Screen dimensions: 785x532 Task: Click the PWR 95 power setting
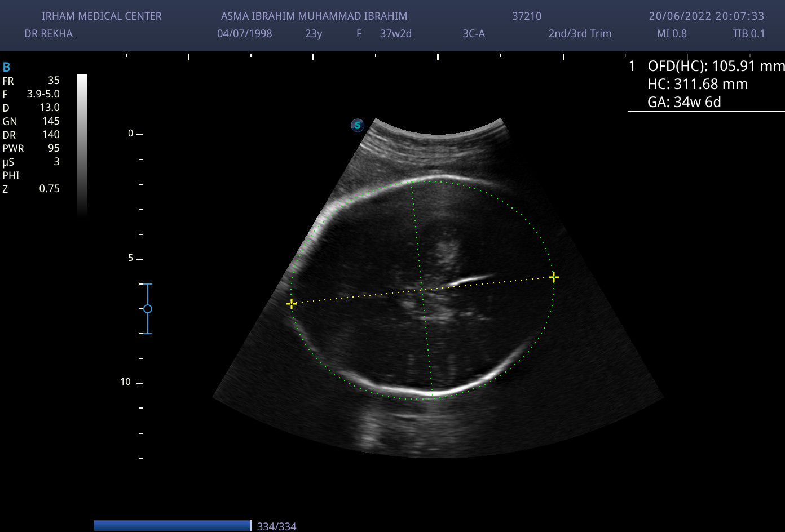click(31, 148)
